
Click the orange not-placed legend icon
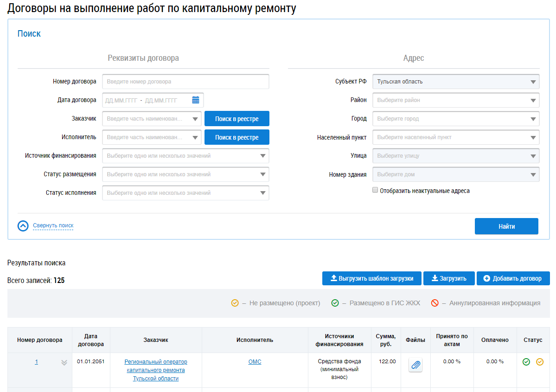click(x=235, y=303)
